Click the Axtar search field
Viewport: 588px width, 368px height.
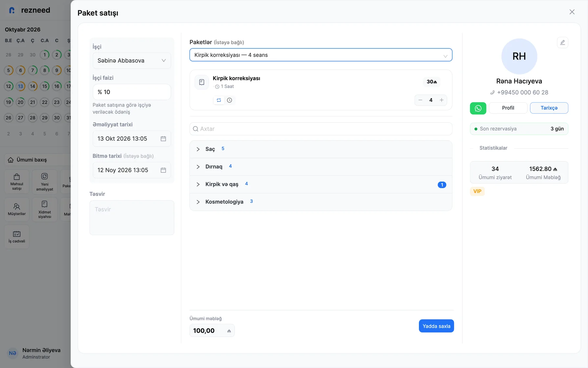tap(321, 129)
